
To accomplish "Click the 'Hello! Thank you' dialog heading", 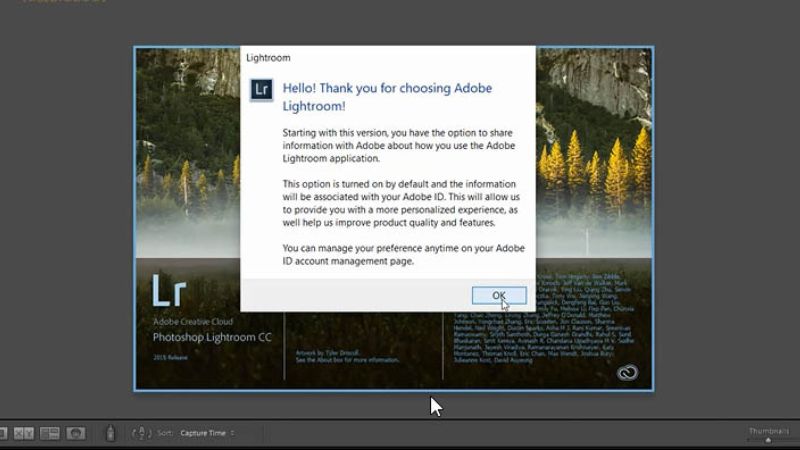I will point(387,97).
